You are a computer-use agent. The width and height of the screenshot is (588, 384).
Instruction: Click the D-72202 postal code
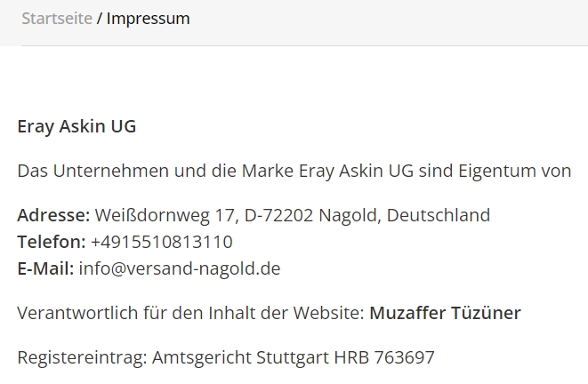pos(278,215)
